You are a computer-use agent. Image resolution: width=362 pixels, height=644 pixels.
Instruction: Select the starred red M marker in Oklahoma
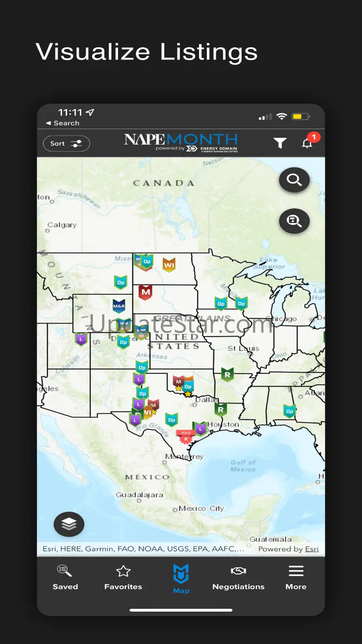coord(178,383)
